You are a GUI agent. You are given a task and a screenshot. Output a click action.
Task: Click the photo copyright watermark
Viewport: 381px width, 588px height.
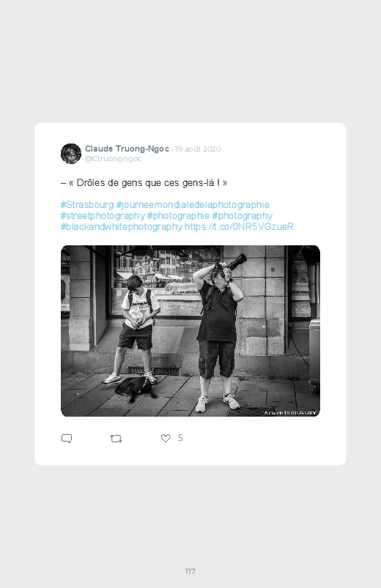(x=291, y=413)
